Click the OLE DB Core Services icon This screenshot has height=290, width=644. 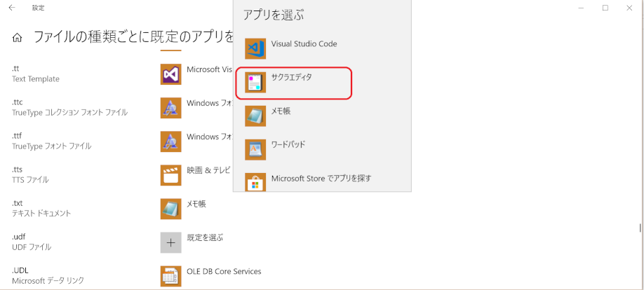pos(171,276)
